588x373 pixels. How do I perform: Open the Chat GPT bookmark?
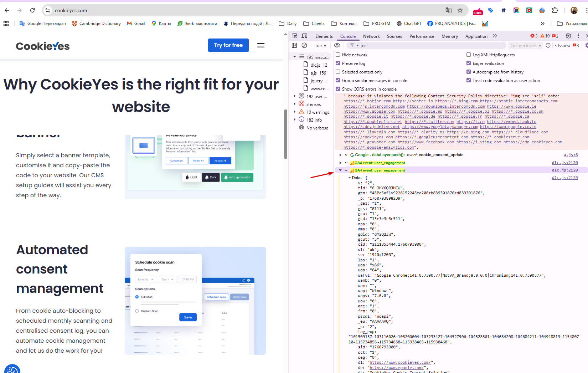409,24
